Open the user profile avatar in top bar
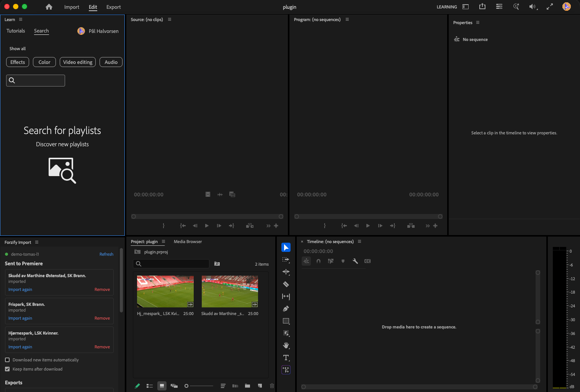Screen dimensions: 580x392 click(x=567, y=7)
